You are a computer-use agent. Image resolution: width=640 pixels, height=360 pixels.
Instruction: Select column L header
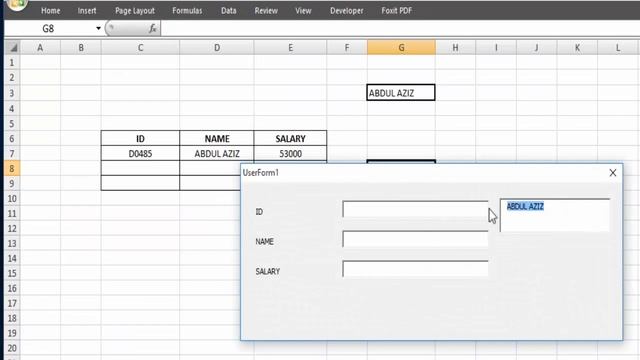click(618, 48)
